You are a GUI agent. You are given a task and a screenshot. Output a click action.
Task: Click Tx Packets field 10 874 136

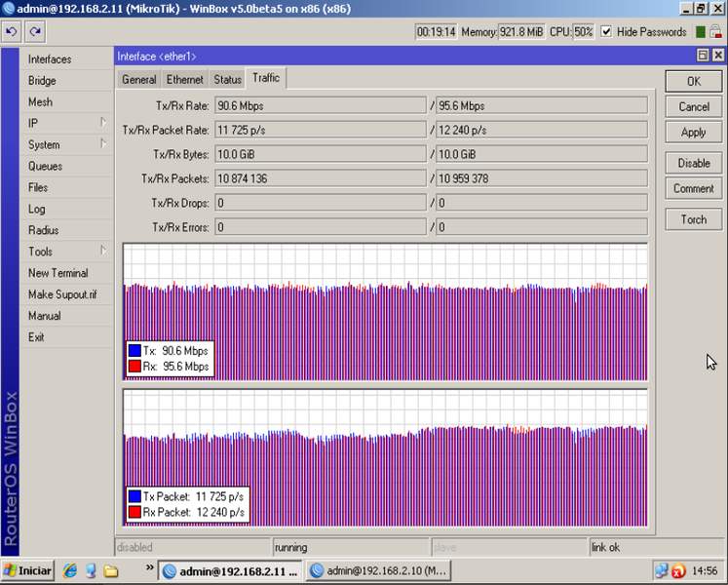321,178
